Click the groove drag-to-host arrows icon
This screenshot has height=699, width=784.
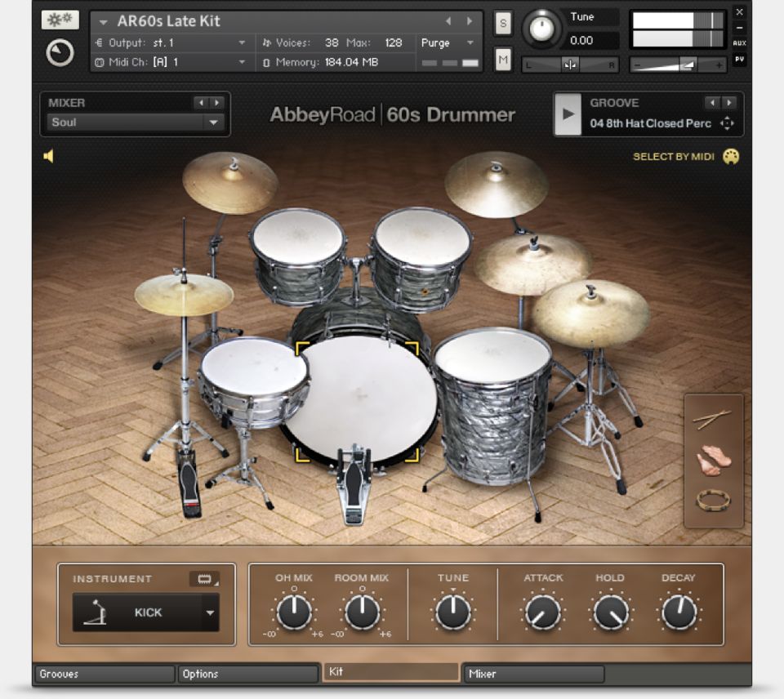727,123
